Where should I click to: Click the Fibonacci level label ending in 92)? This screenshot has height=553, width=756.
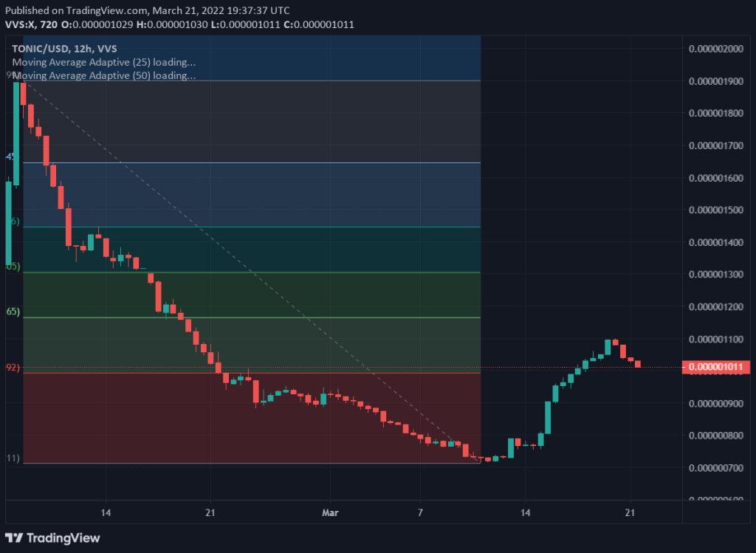[13, 368]
